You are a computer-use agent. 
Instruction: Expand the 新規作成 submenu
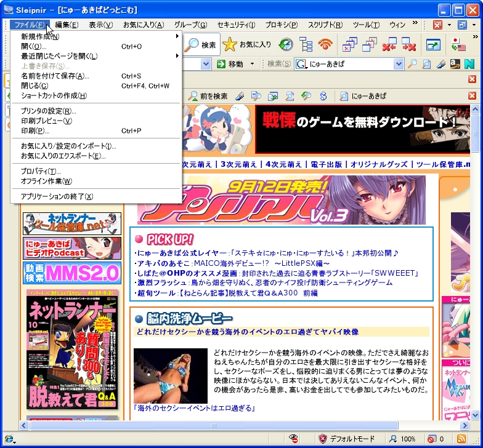(96, 36)
